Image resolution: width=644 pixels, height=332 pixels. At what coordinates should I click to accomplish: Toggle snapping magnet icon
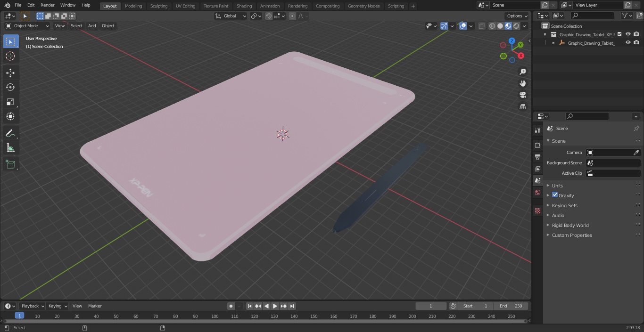point(269,16)
